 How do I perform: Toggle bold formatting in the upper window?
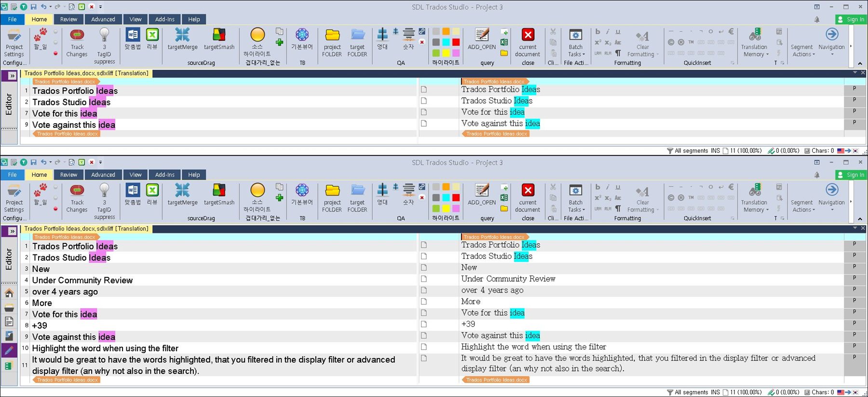[597, 32]
